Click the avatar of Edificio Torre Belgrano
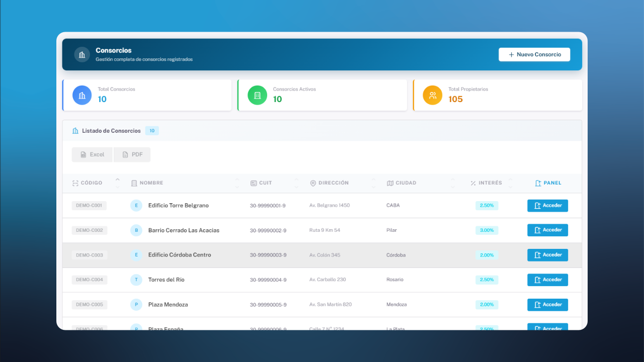644x362 pixels. pyautogui.click(x=136, y=205)
